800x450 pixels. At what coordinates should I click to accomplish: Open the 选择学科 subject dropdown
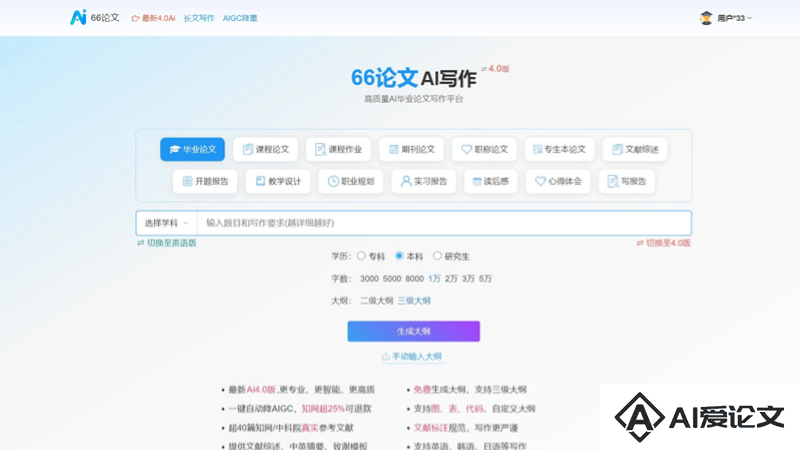(x=166, y=223)
